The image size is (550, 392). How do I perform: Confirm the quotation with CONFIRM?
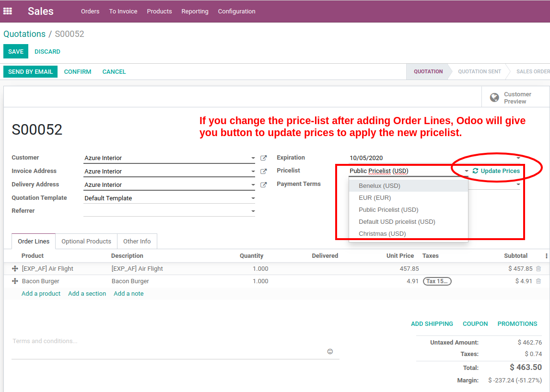[78, 71]
